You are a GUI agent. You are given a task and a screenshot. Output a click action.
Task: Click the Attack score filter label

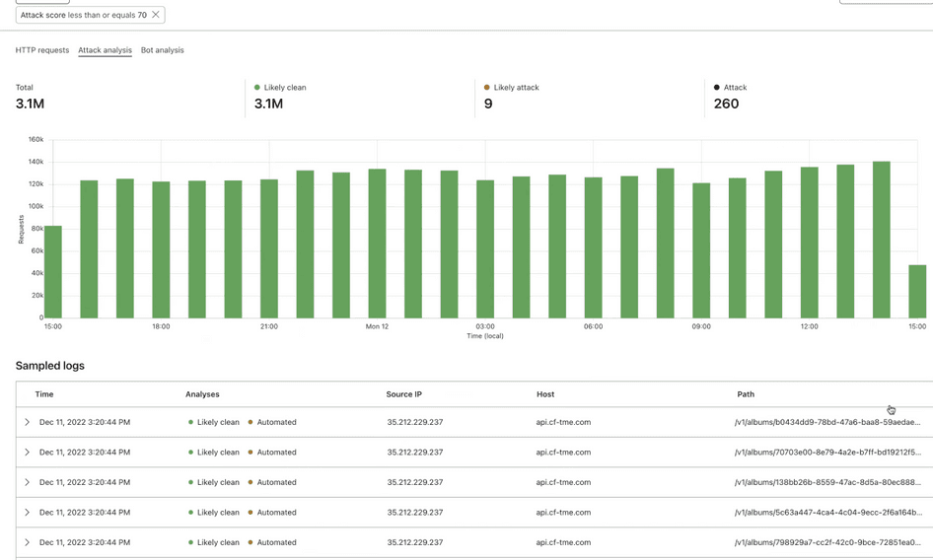pos(84,15)
